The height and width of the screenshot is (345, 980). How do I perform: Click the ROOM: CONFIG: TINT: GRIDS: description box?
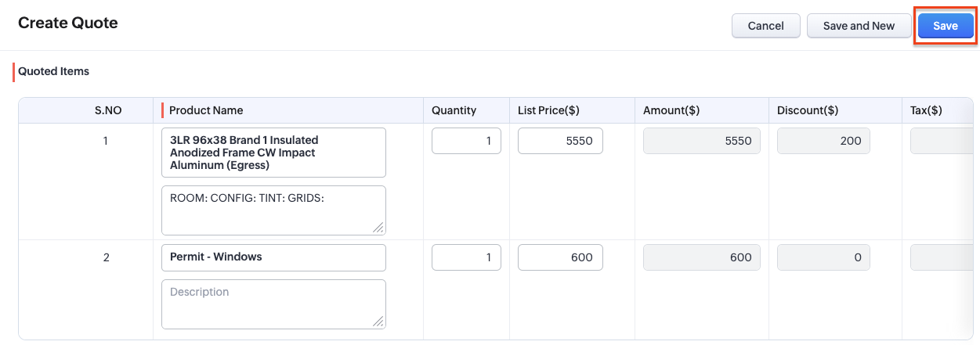(x=273, y=210)
